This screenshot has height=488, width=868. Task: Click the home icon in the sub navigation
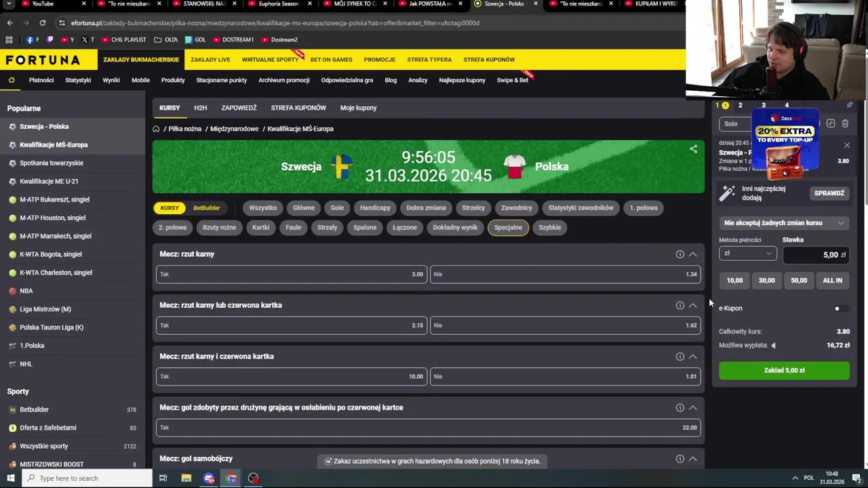pos(12,80)
